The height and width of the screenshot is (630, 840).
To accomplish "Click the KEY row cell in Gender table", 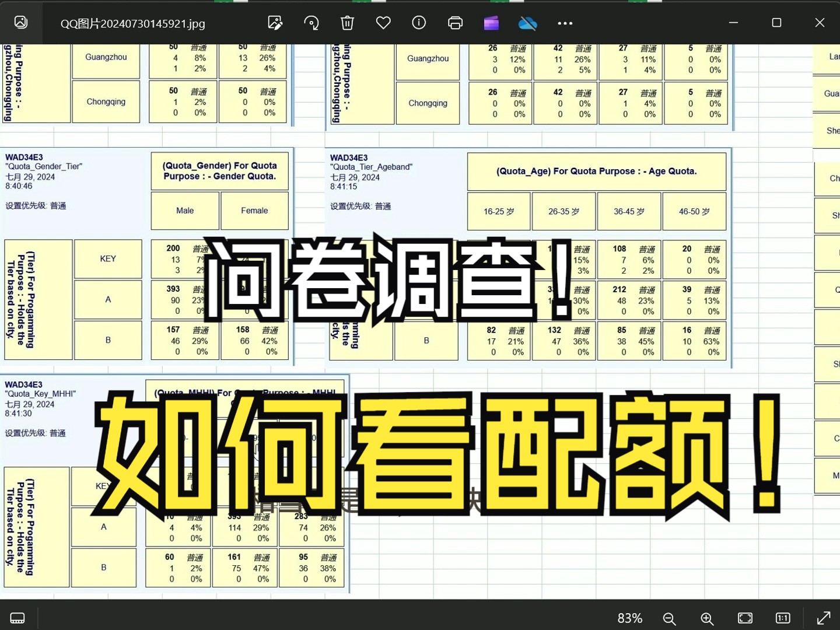I will (108, 258).
